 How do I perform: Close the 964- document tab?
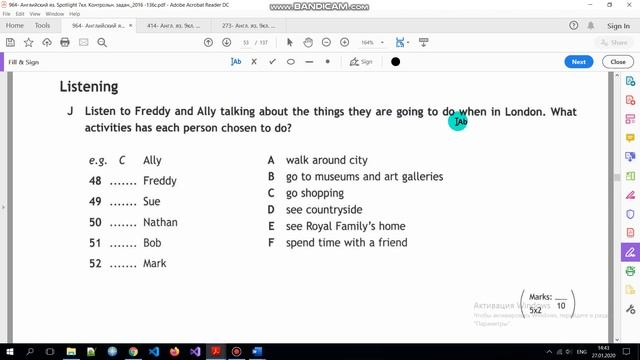click(x=131, y=25)
